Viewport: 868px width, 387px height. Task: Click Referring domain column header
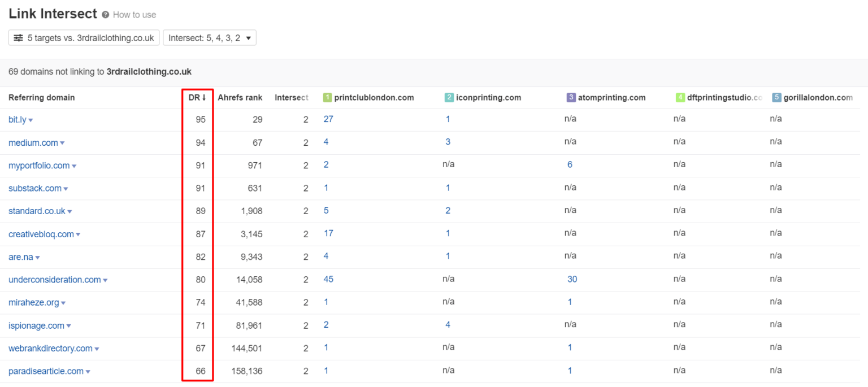pyautogui.click(x=41, y=98)
